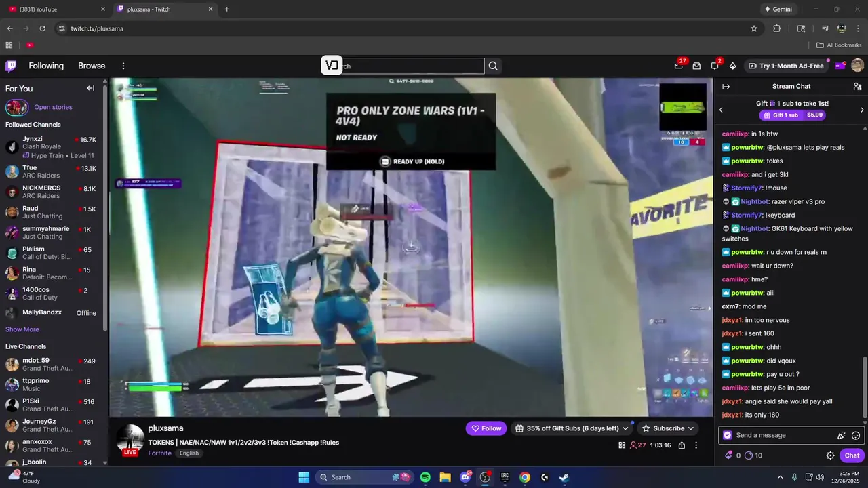Viewport: 868px width, 488px height.
Task: Open a new browser tab
Action: point(226,9)
